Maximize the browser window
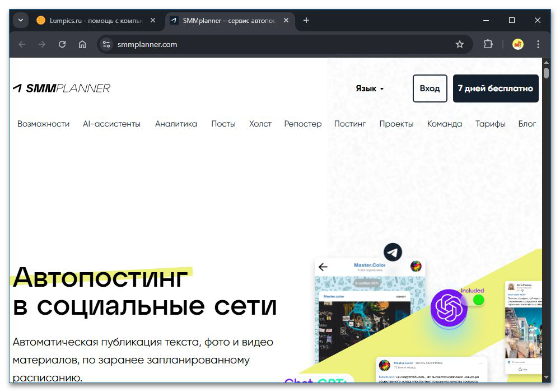The width and height of the screenshot is (560, 392). (x=511, y=20)
